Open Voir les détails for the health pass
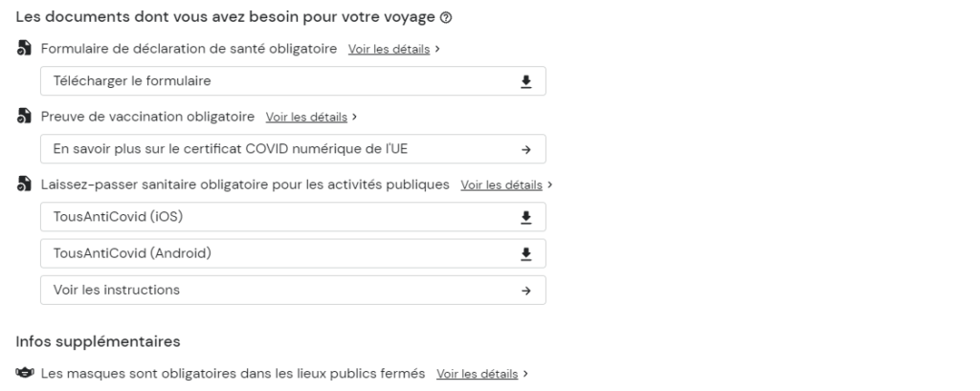 coord(501,185)
